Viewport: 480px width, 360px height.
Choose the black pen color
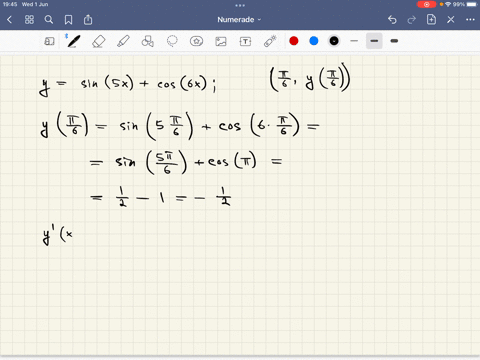click(334, 41)
